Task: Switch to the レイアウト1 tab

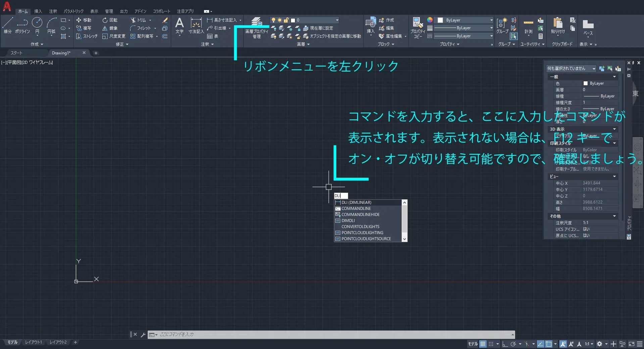Action: tap(34, 342)
